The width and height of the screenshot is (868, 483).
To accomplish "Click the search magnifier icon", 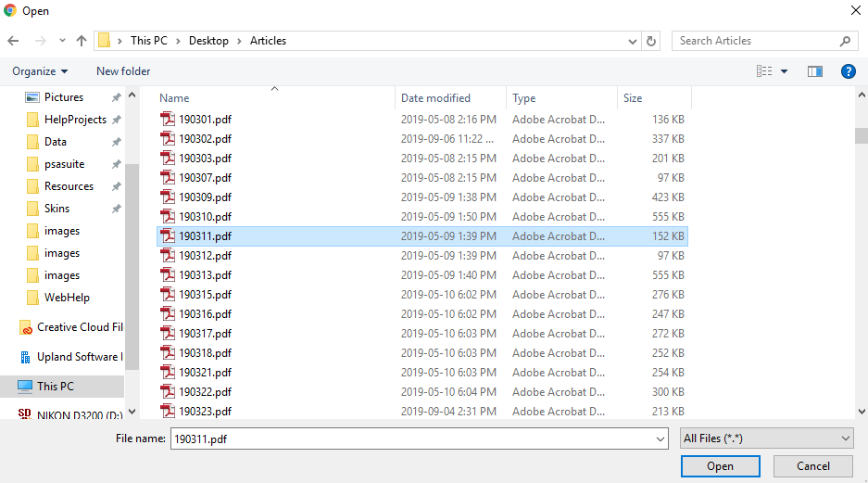I will (845, 41).
